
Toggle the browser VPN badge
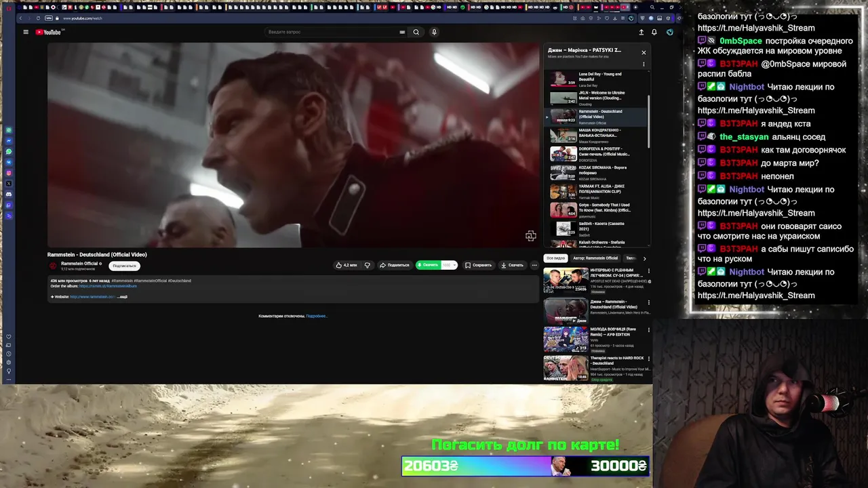(49, 18)
